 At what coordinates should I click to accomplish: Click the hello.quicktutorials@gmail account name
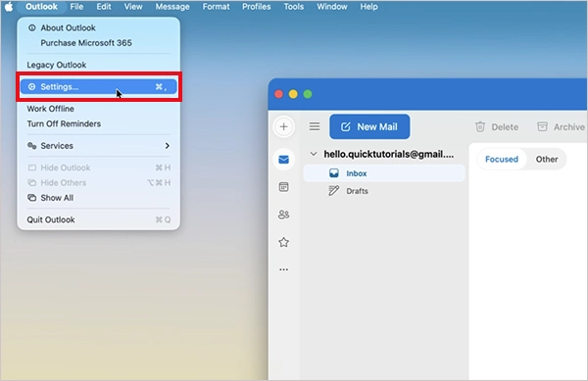click(389, 154)
